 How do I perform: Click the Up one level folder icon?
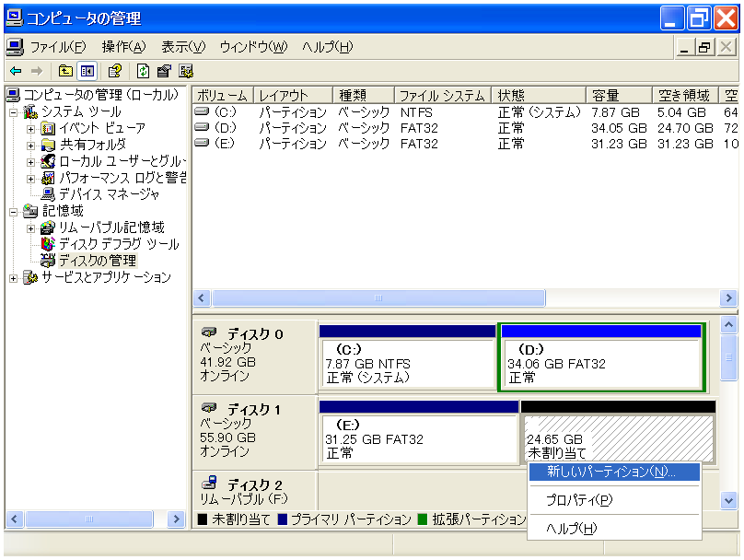65,71
